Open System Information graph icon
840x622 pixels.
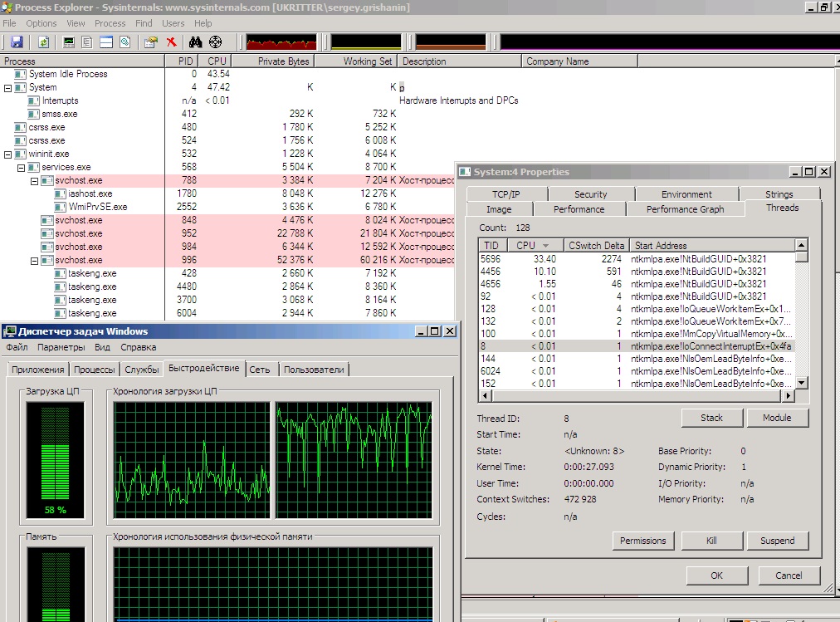[x=69, y=42]
